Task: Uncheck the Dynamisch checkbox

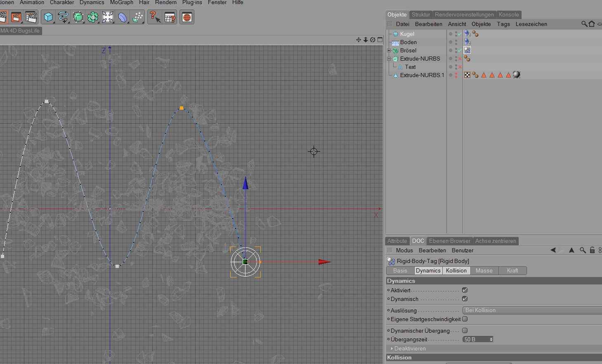Action: coord(465,299)
